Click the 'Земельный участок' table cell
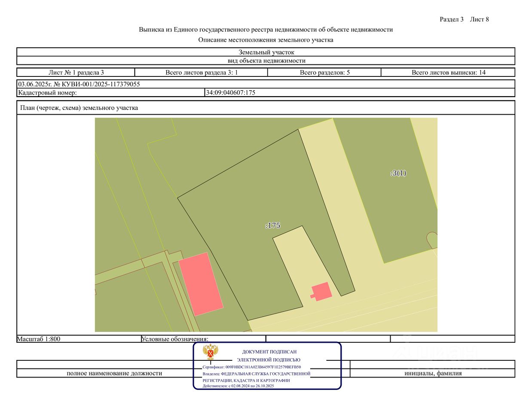Image resolution: width=532 pixels, height=411 pixels. (x=266, y=52)
